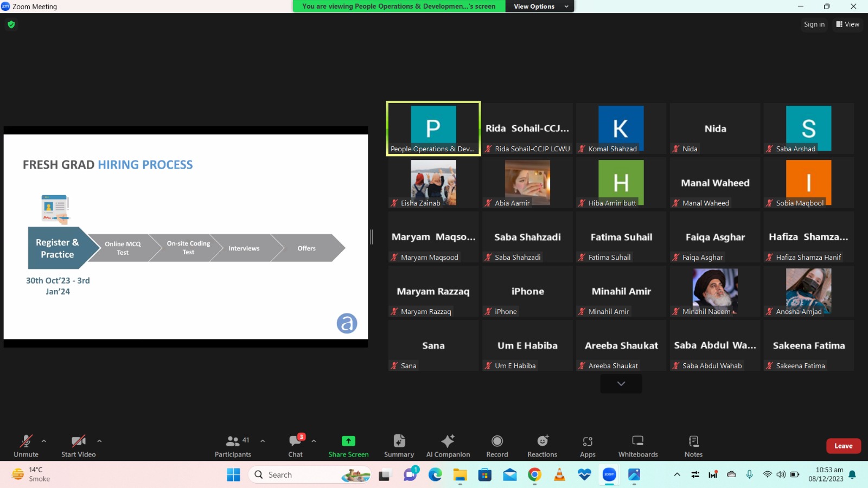
Task: Show next page of participant tiles
Action: (x=621, y=383)
